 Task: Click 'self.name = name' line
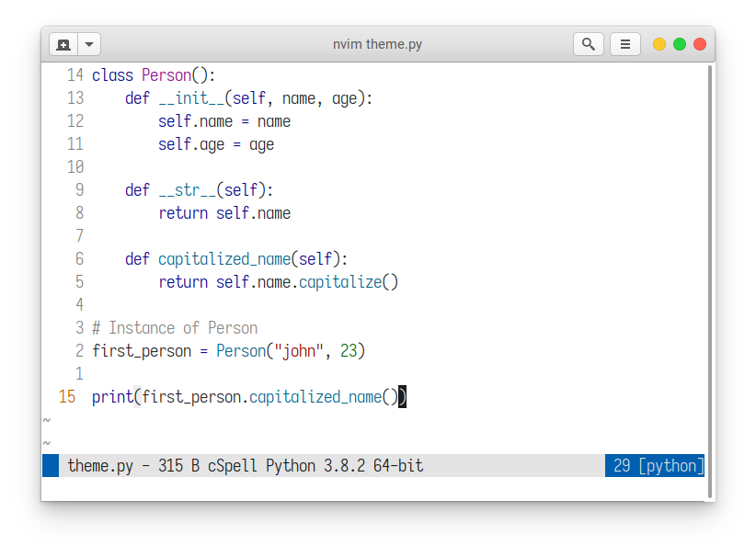click(224, 121)
